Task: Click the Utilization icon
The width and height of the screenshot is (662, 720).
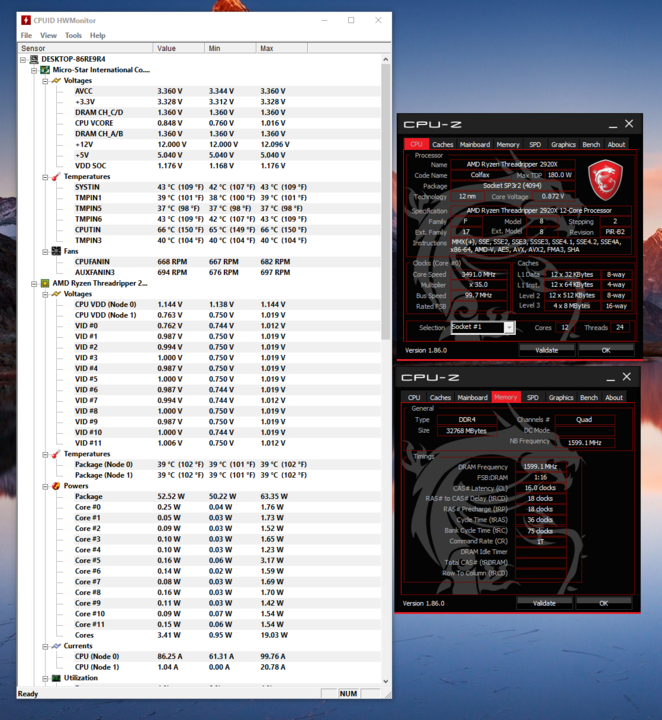Action: tap(56, 678)
